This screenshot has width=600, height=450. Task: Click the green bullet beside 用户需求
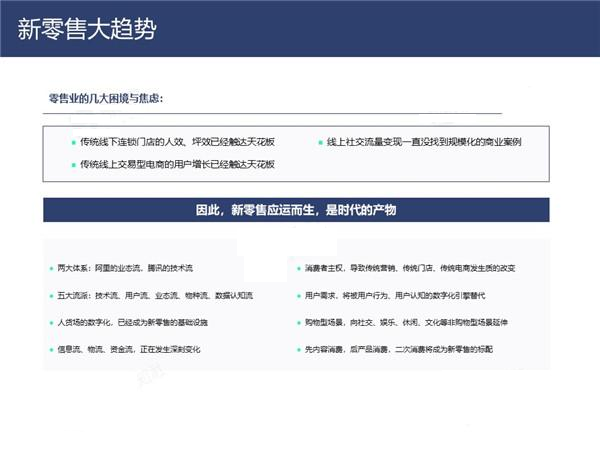pyautogui.click(x=297, y=296)
